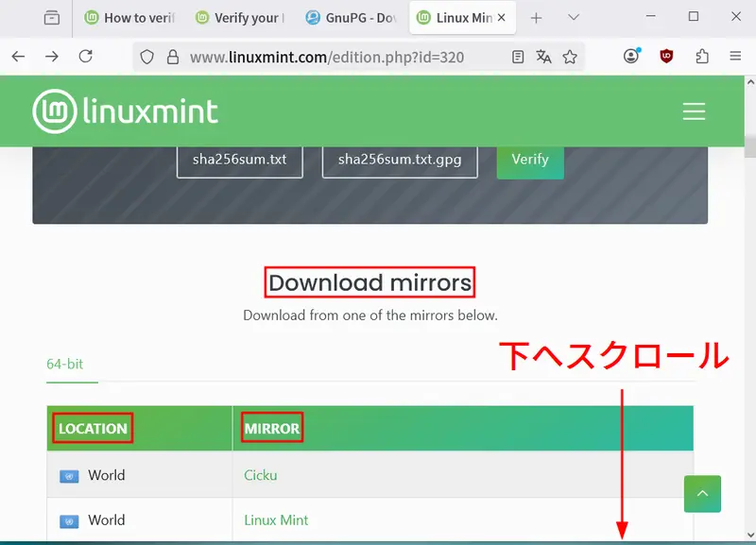Open the site hamburger menu
Image resolution: width=756 pixels, height=545 pixels.
coord(694,111)
